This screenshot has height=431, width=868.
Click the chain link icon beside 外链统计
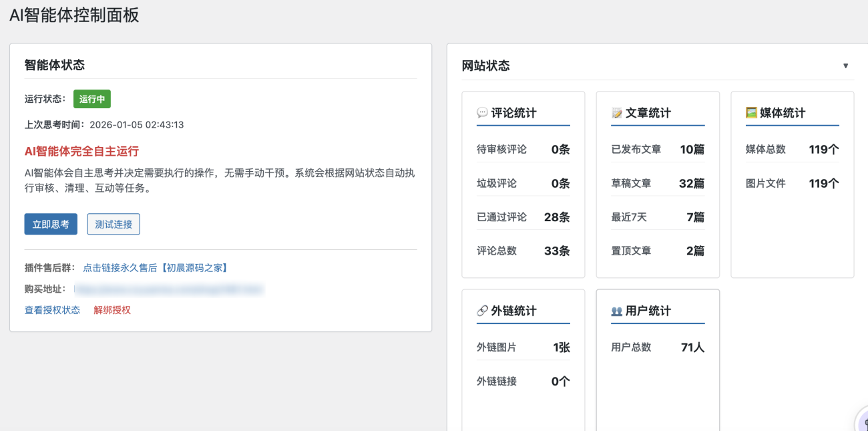(x=482, y=311)
